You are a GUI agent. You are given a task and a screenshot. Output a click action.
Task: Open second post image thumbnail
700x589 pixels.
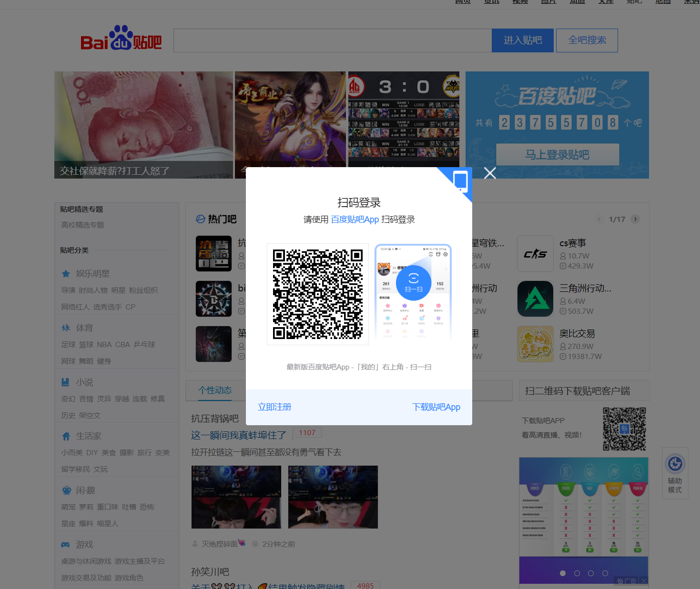333,497
